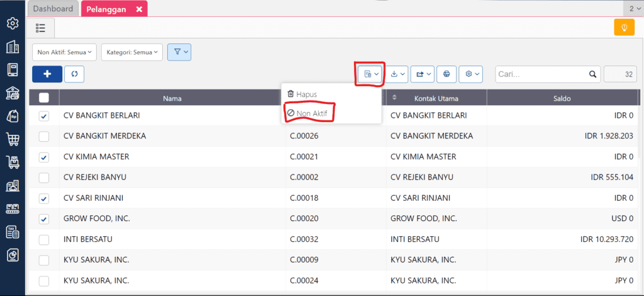Click the refresh list icon
This screenshot has width=644, height=296.
(x=74, y=74)
